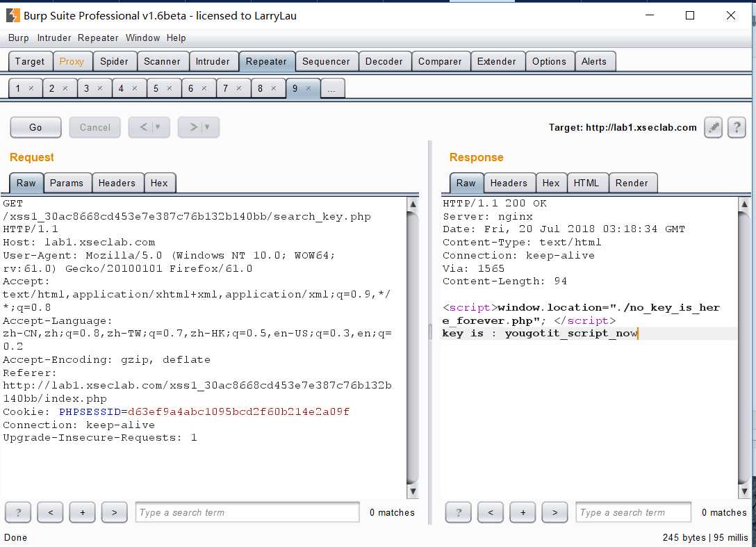Screen dimensions: 756x547
Task: Click the Request search help question mark button
Action: pyautogui.click(x=18, y=512)
